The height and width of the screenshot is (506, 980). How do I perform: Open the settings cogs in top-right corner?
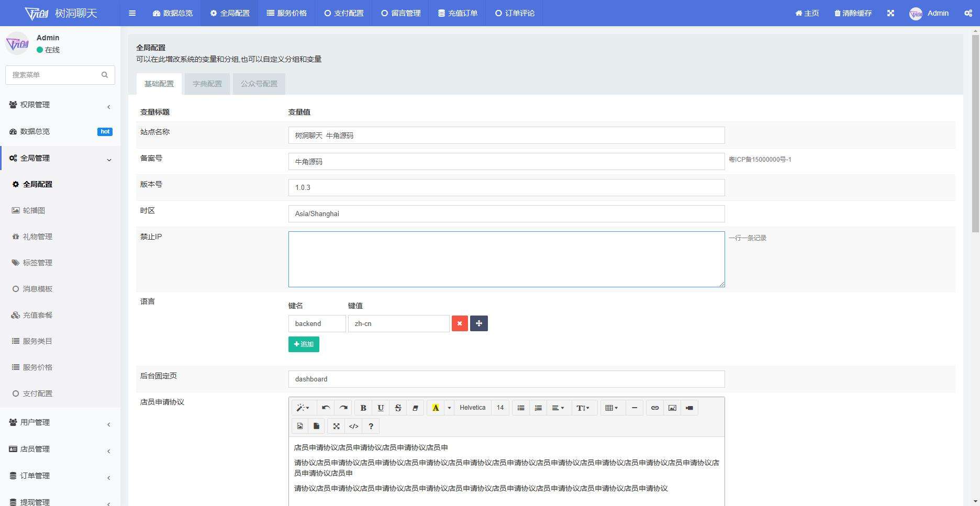coord(968,13)
